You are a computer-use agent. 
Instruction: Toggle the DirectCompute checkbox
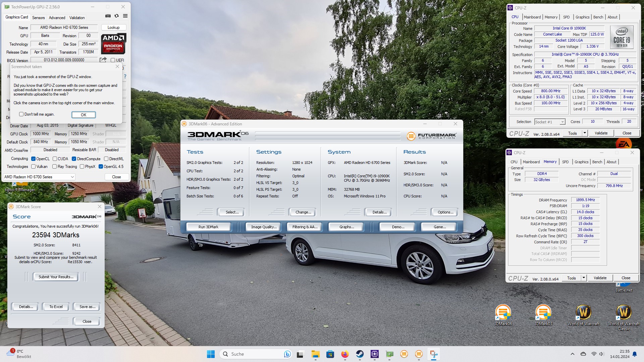coord(74,159)
